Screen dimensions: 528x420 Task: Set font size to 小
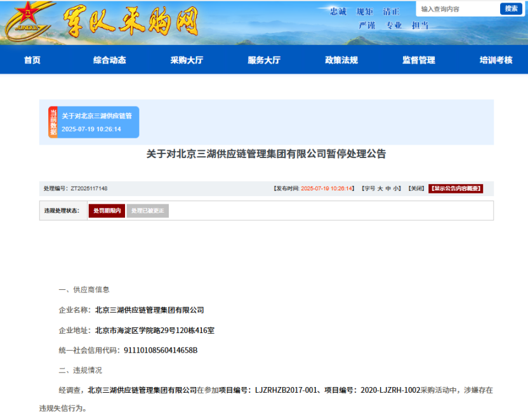tap(395, 188)
